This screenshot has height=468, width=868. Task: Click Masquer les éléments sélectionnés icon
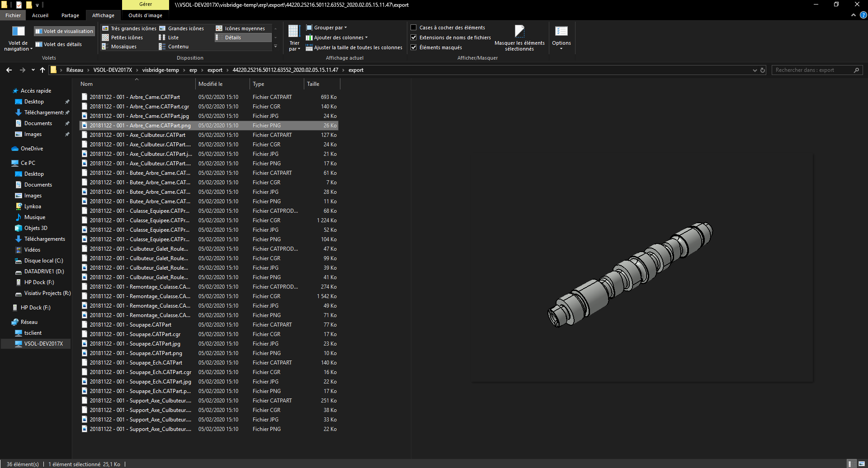coord(519,32)
